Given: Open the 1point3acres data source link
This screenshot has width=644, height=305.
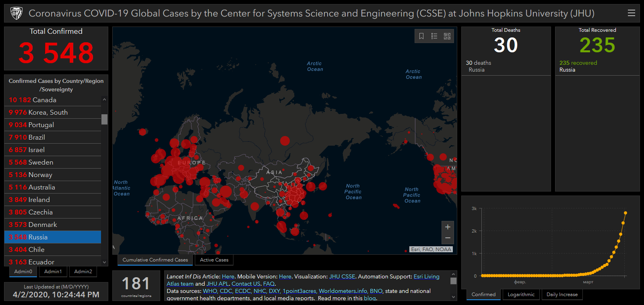Looking at the screenshot, I should [299, 291].
